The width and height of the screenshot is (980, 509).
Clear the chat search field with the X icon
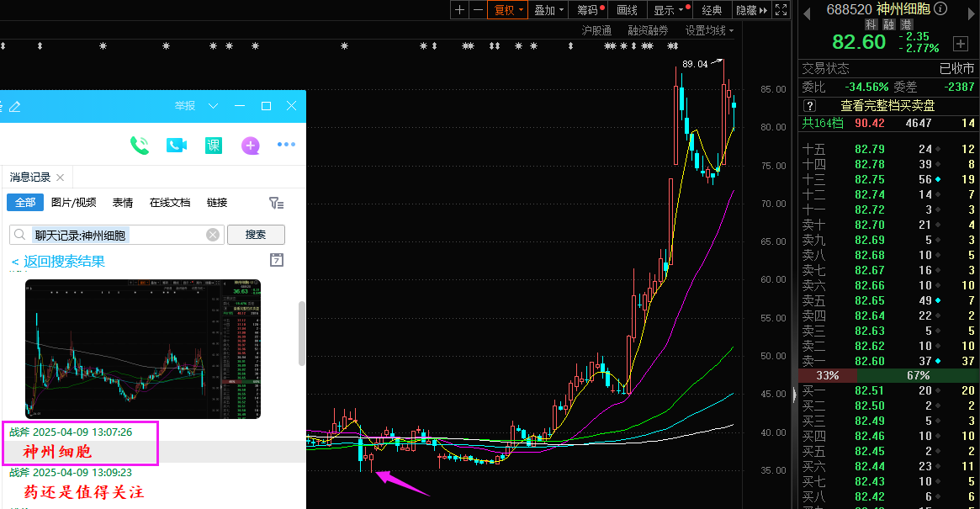point(213,235)
